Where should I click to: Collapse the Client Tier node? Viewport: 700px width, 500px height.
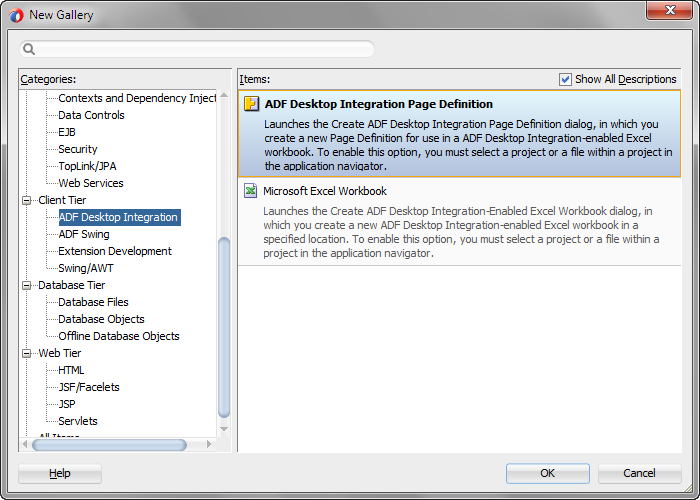tap(27, 200)
